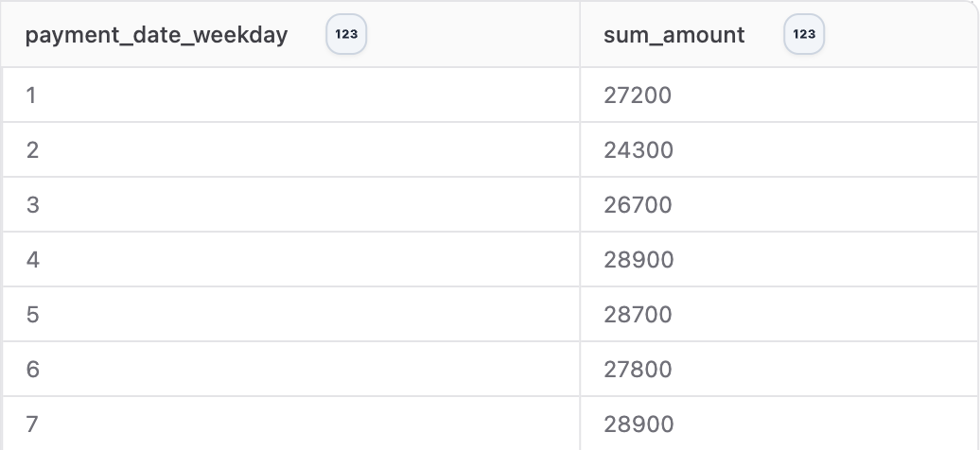This screenshot has height=450, width=980.
Task: Click weekday cell with value 4
Action: point(290,259)
